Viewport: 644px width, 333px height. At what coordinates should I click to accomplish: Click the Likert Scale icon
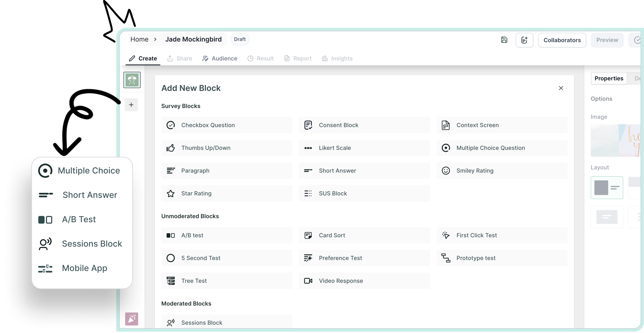(308, 148)
